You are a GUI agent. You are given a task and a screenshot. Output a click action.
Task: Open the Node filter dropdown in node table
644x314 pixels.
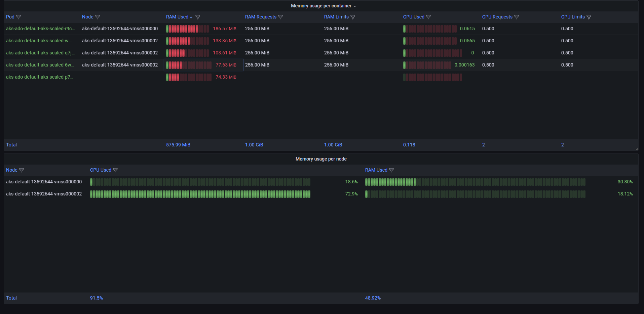click(x=22, y=170)
